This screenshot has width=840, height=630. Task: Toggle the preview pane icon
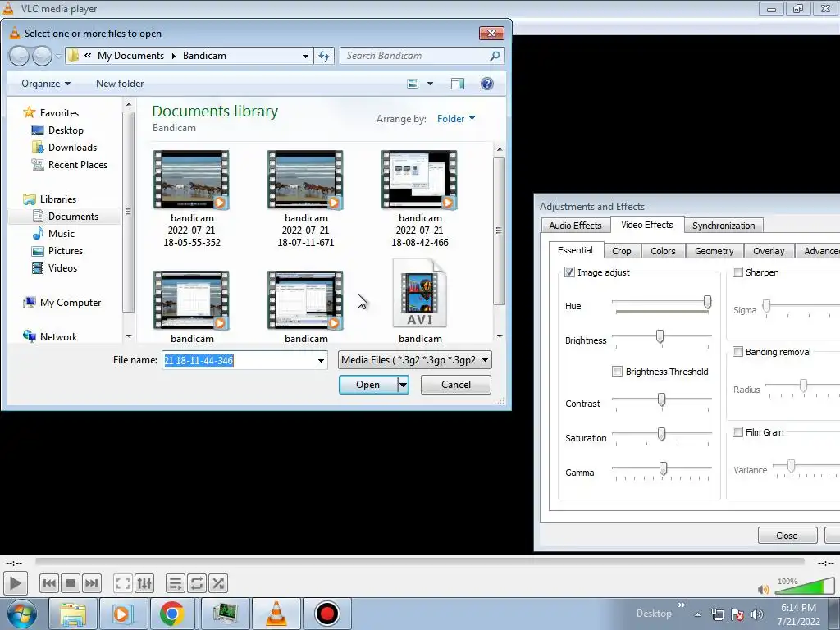pos(458,84)
